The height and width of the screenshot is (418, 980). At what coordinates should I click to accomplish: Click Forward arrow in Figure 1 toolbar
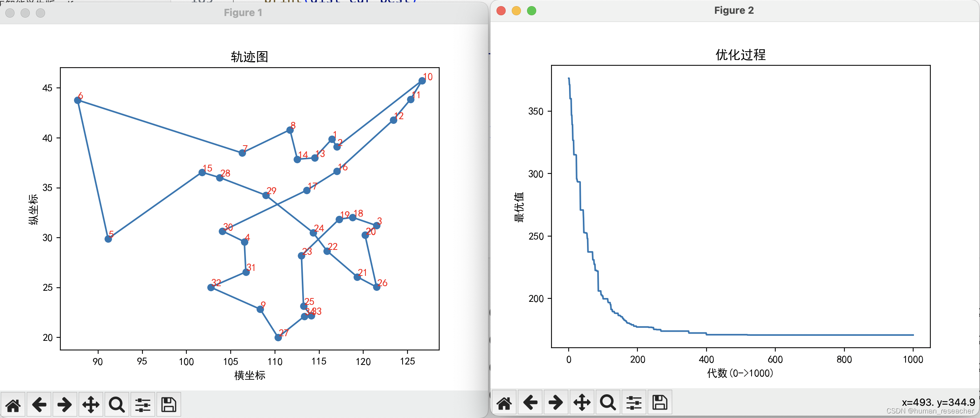[x=65, y=404]
